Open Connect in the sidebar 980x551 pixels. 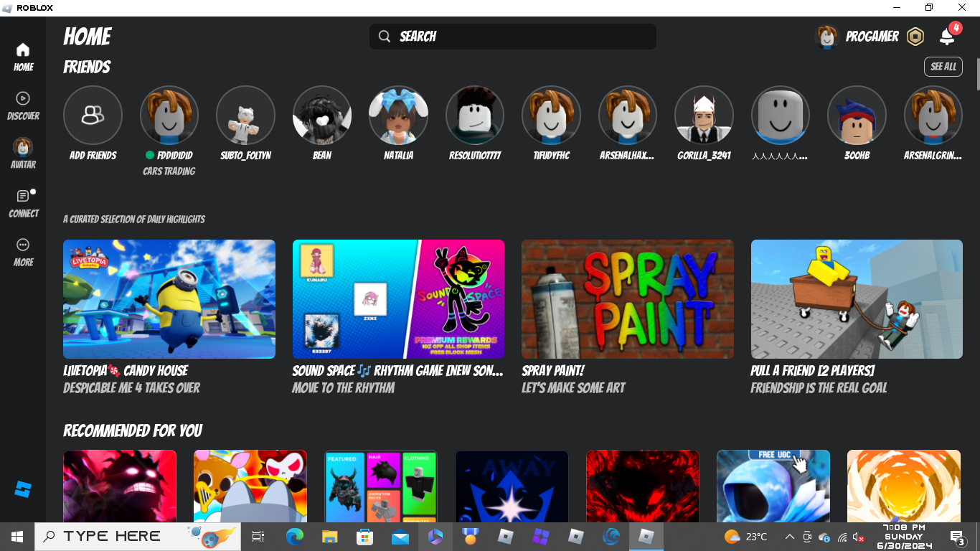pos(23,203)
